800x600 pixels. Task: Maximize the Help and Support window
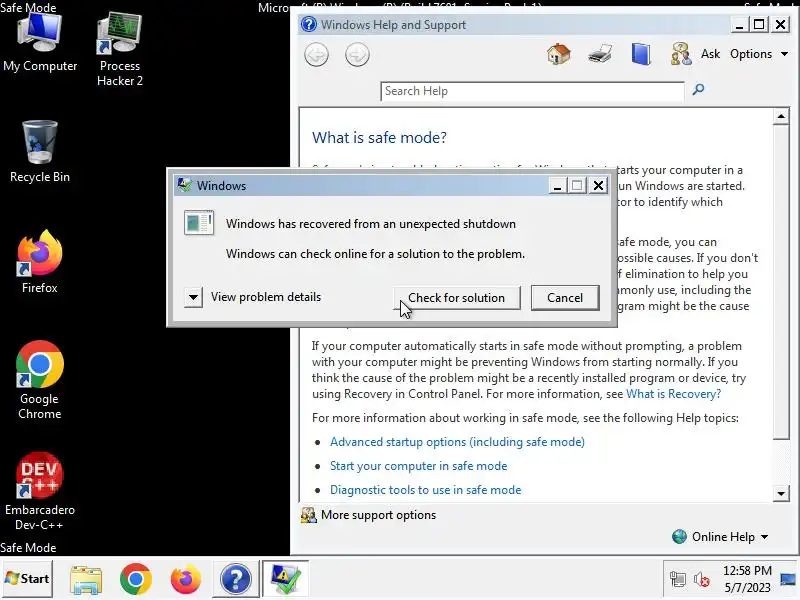pyautogui.click(x=759, y=24)
